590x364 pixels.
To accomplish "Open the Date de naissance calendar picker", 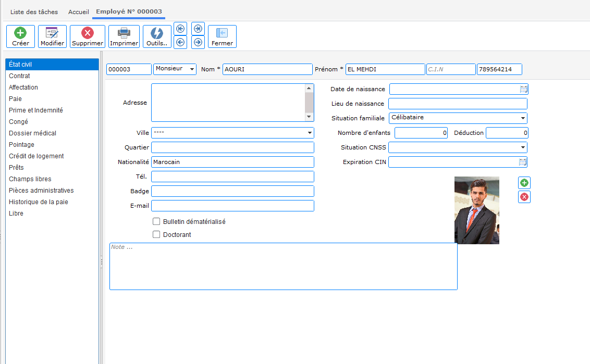I will point(524,89).
